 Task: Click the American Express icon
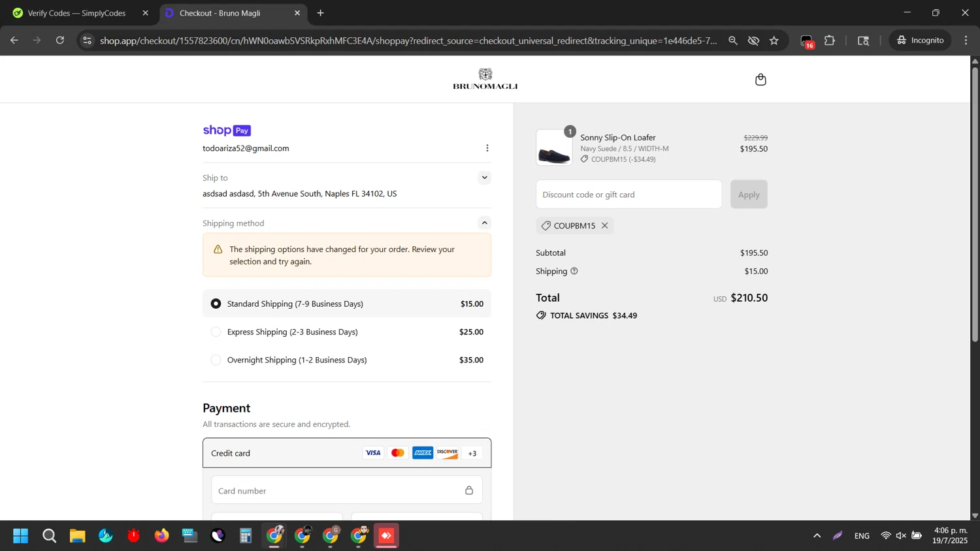(423, 453)
